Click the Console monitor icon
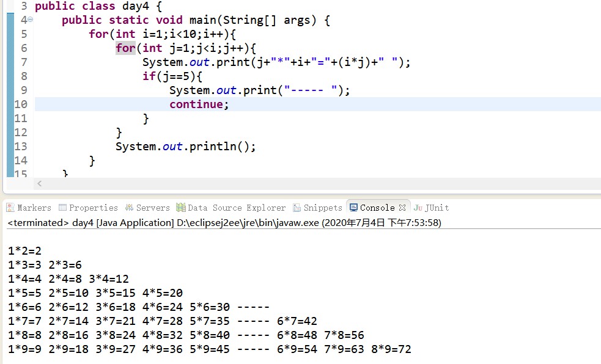 (x=353, y=208)
